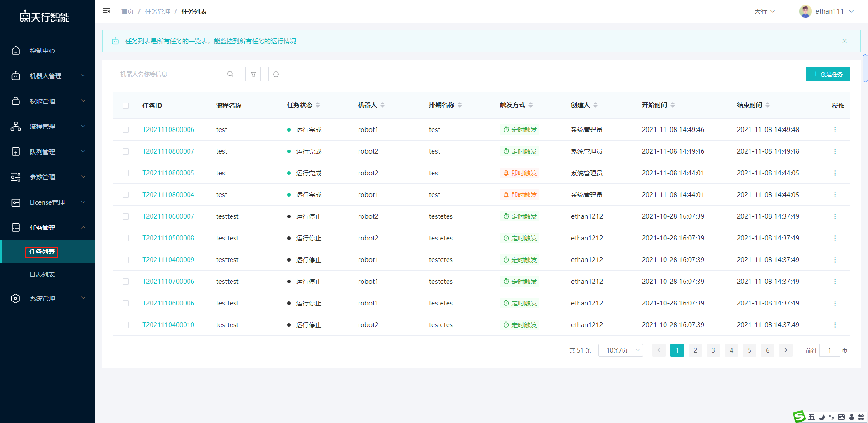Expand the 队列管理 sidebar menu
This screenshot has height=423, width=868.
tap(47, 152)
